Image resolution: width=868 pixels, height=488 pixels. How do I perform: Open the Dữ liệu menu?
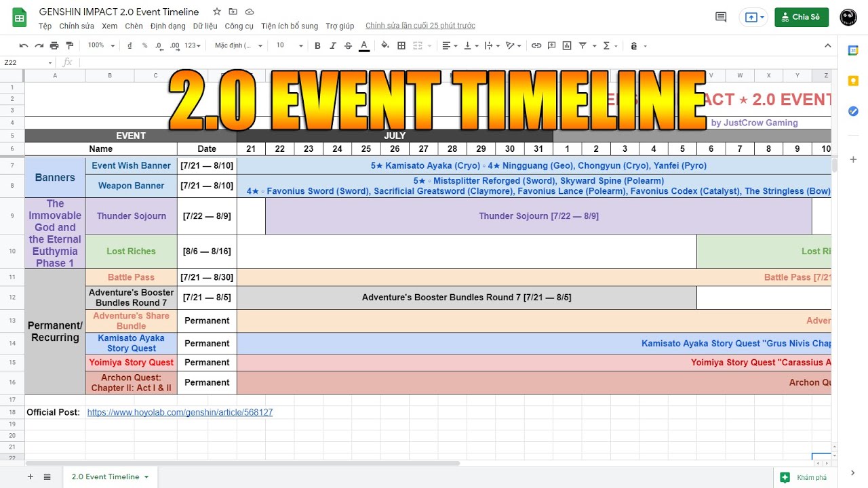pyautogui.click(x=205, y=26)
